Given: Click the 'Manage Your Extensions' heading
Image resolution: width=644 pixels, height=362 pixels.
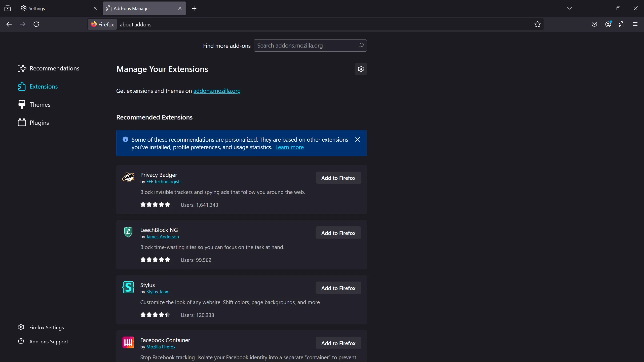Looking at the screenshot, I should coord(162,69).
